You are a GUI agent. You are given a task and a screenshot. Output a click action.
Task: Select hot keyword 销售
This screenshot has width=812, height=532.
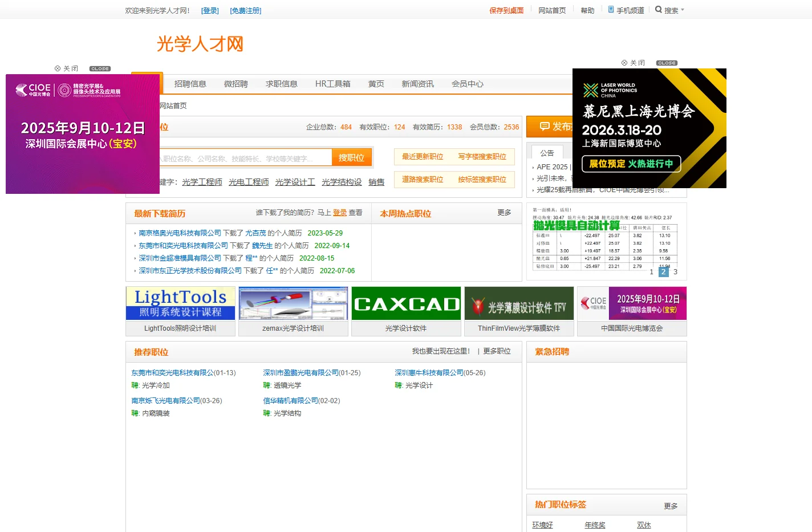(376, 182)
